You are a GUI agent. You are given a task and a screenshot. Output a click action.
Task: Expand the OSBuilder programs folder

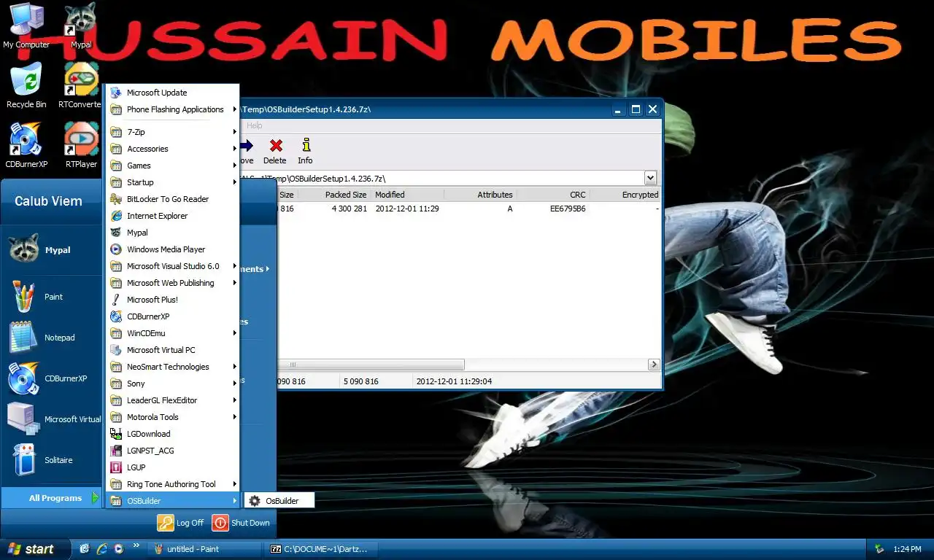(173, 501)
